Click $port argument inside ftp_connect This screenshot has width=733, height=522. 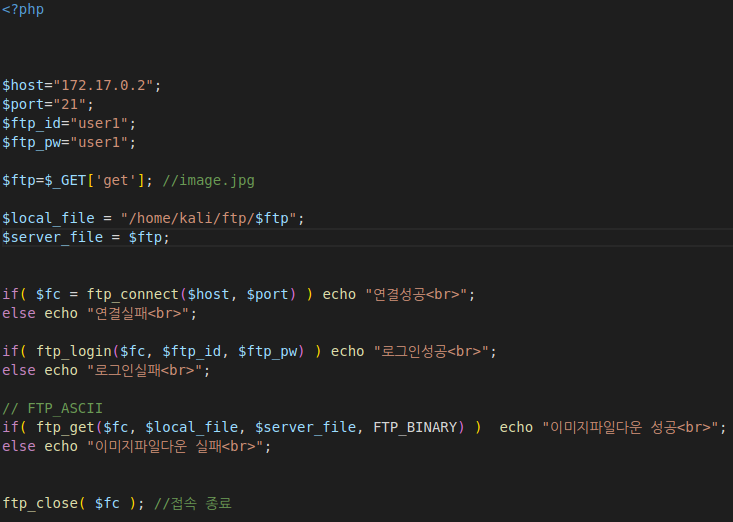(x=267, y=294)
